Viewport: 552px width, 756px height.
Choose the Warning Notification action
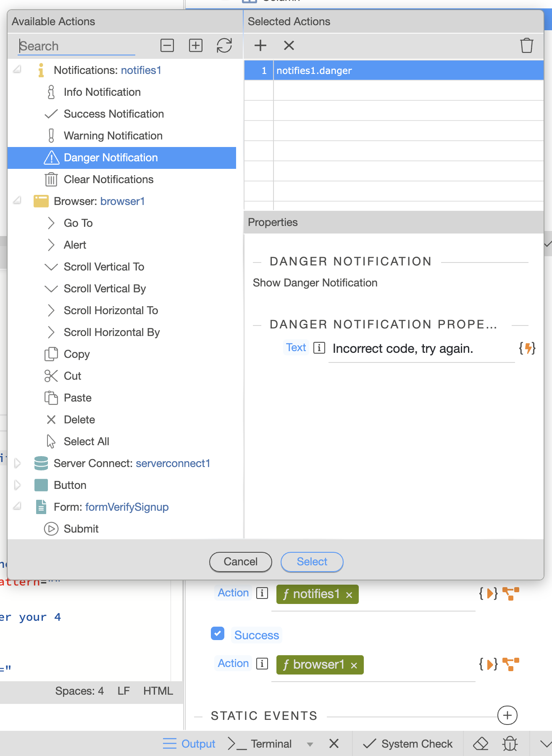[113, 136]
